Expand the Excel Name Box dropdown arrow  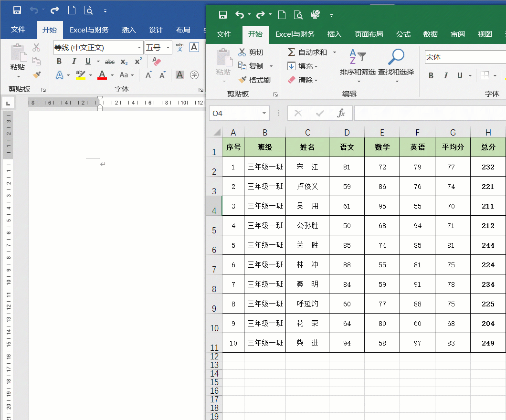264,114
